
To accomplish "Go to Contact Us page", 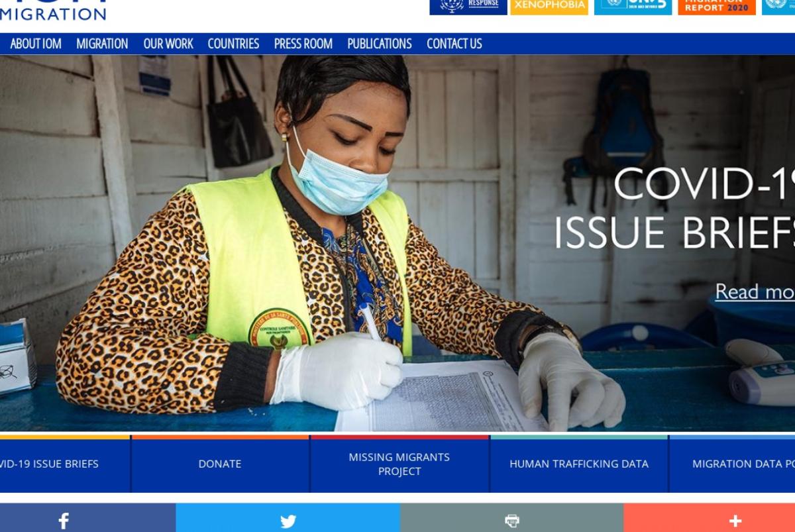I will point(454,44).
